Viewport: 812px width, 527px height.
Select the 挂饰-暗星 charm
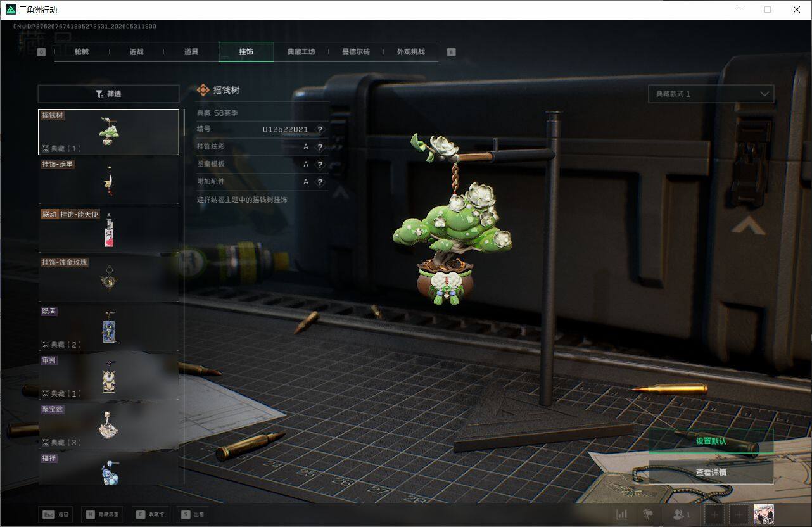tap(108, 181)
